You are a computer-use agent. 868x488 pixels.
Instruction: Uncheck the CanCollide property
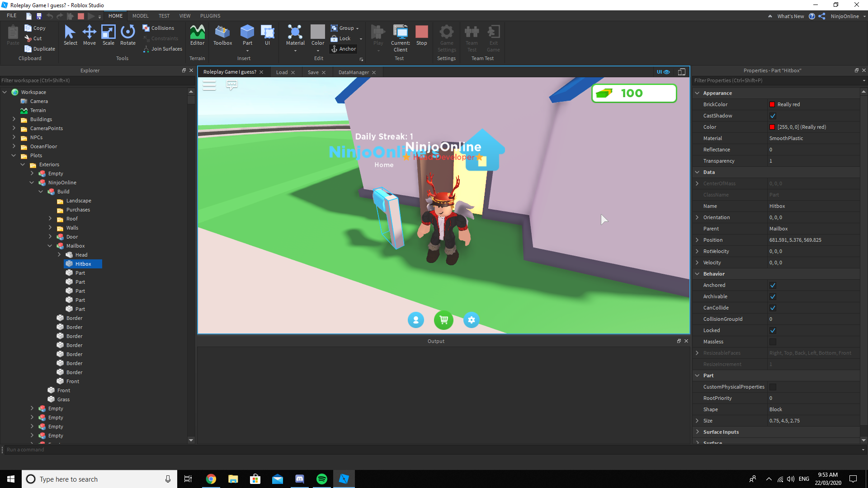773,308
